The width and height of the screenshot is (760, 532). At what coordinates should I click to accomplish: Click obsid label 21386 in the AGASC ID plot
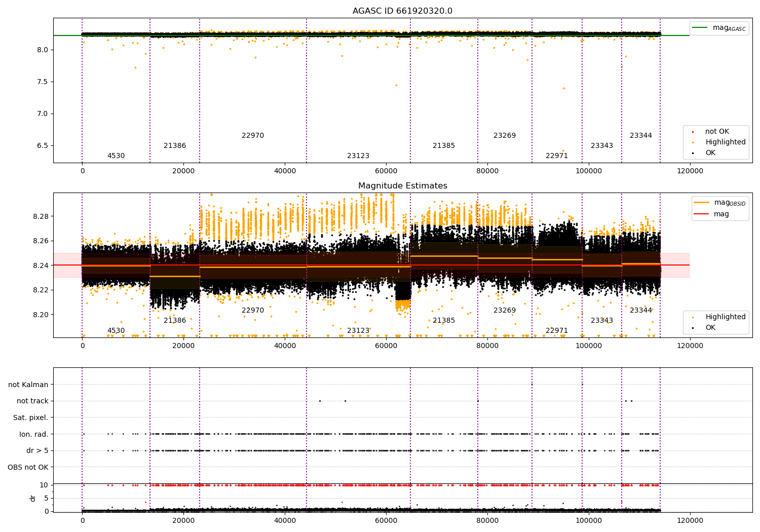pos(175,146)
